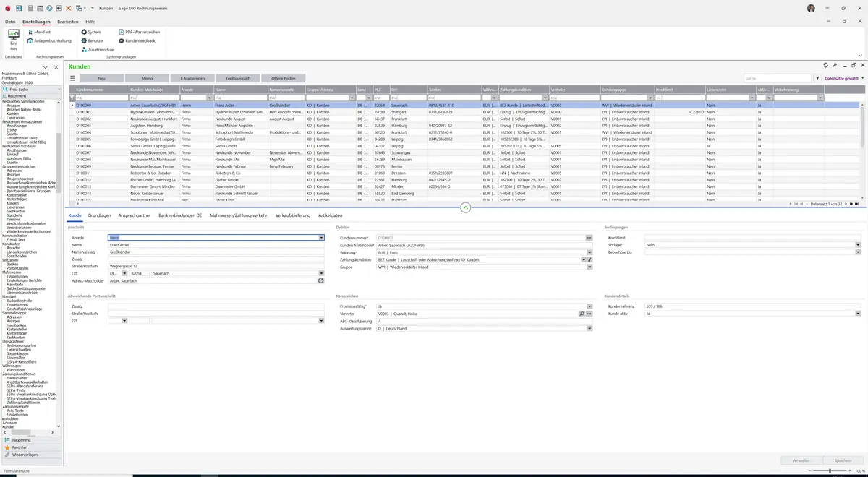The height and width of the screenshot is (477, 868).
Task: Click the Speichern button
Action: coord(843,460)
